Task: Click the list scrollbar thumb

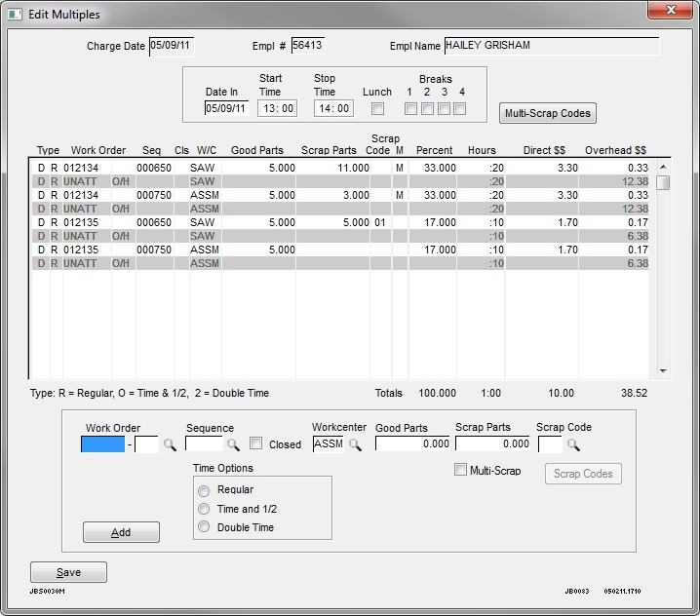Action: pyautogui.click(x=663, y=182)
